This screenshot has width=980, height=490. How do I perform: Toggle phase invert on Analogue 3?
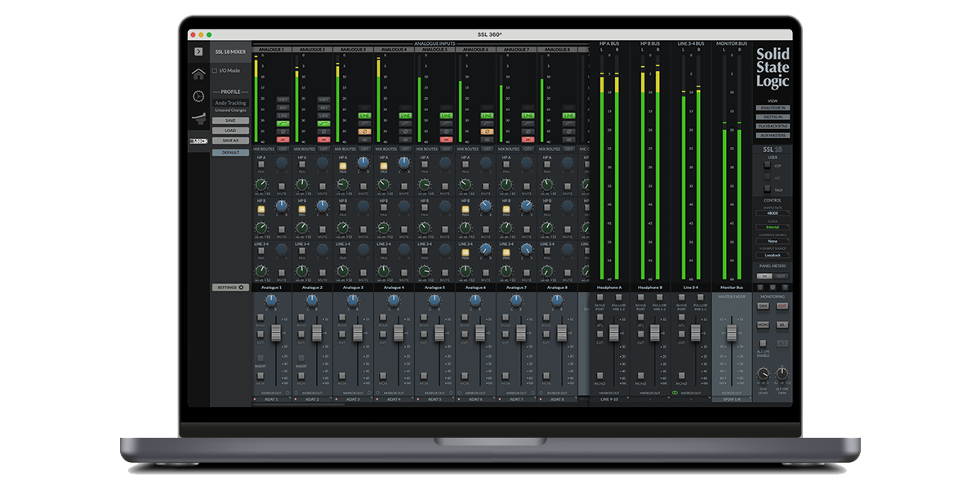[364, 131]
